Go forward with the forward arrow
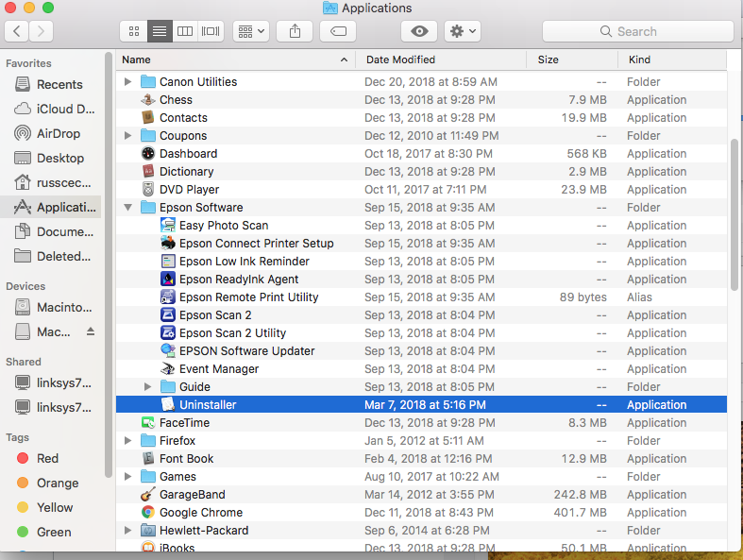743x560 pixels. click(x=41, y=31)
